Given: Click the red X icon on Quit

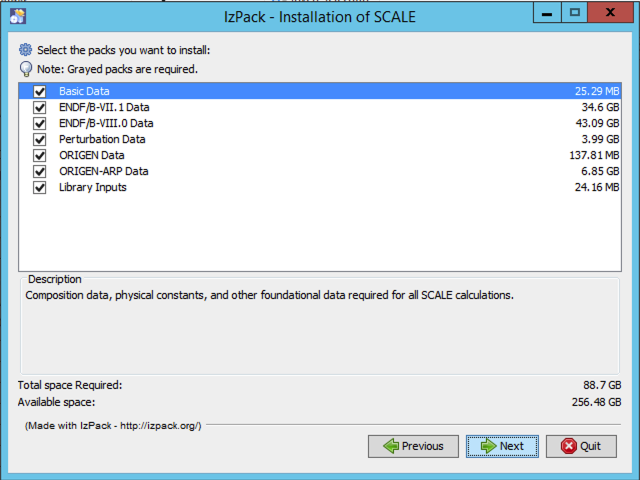Looking at the screenshot, I should (x=568, y=446).
